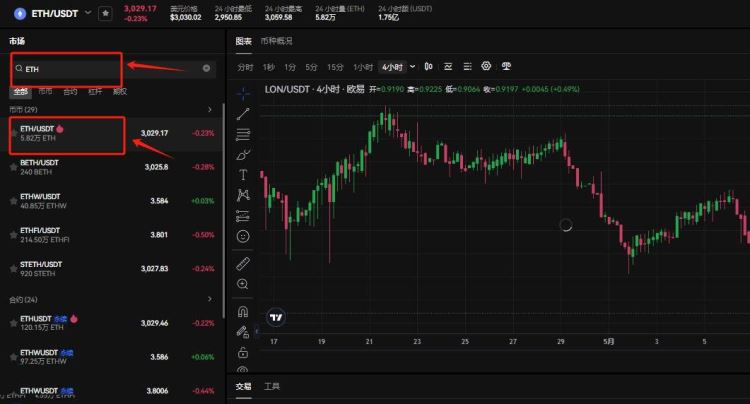Image resolution: width=750 pixels, height=404 pixels.
Task: Expand the 币币 (29) section arrow
Action: [210, 109]
